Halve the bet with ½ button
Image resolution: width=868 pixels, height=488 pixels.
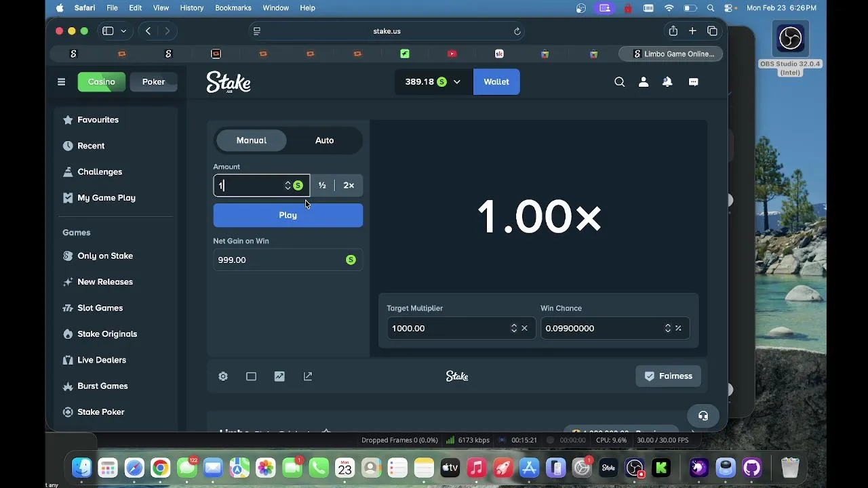(322, 186)
